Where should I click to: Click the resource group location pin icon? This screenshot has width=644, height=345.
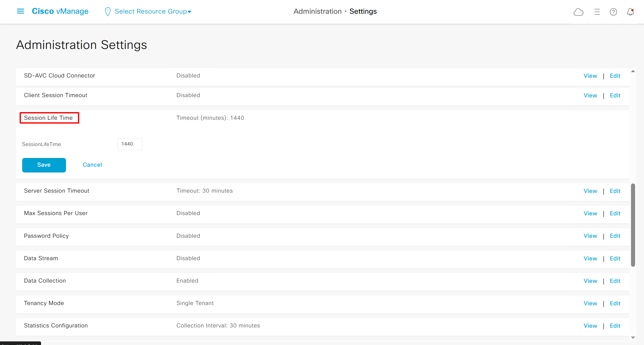coord(108,12)
